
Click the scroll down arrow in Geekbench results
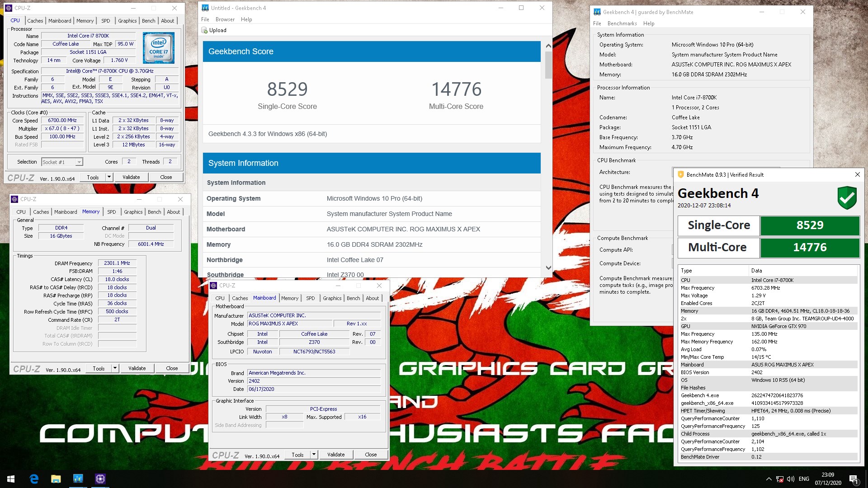point(548,267)
